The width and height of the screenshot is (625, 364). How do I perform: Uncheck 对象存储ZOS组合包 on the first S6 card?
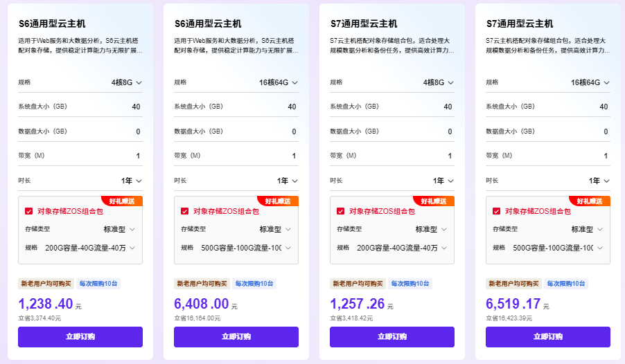tap(28, 212)
